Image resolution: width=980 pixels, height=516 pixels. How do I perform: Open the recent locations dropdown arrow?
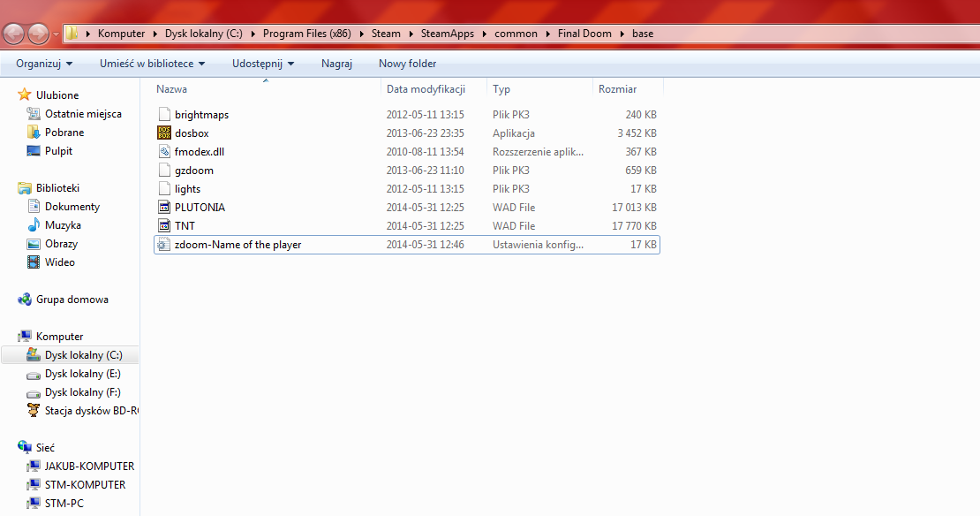56,34
